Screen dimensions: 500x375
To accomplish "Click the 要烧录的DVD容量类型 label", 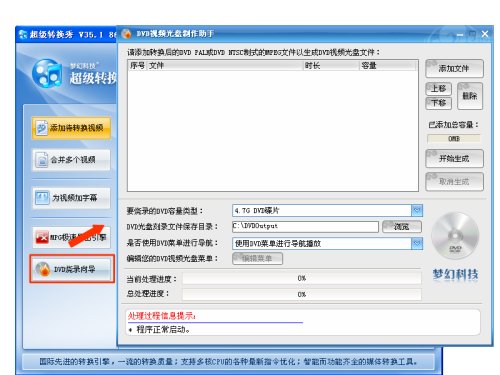I will pos(165,211).
